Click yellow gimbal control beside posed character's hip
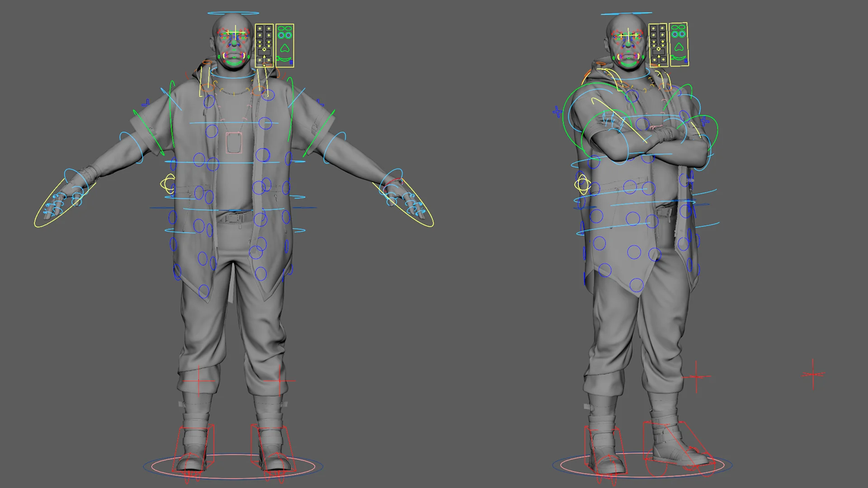This screenshot has width=868, height=488. [x=582, y=184]
